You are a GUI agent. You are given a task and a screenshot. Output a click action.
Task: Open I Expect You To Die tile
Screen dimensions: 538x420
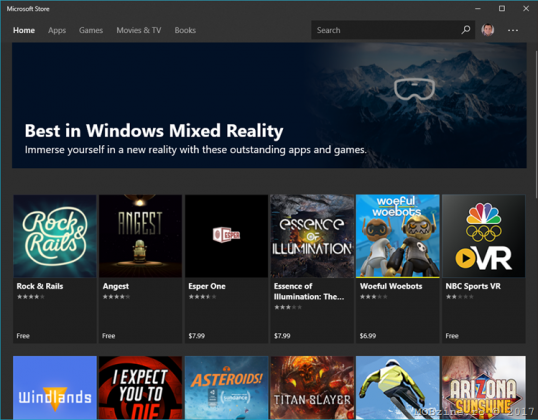pos(140,387)
